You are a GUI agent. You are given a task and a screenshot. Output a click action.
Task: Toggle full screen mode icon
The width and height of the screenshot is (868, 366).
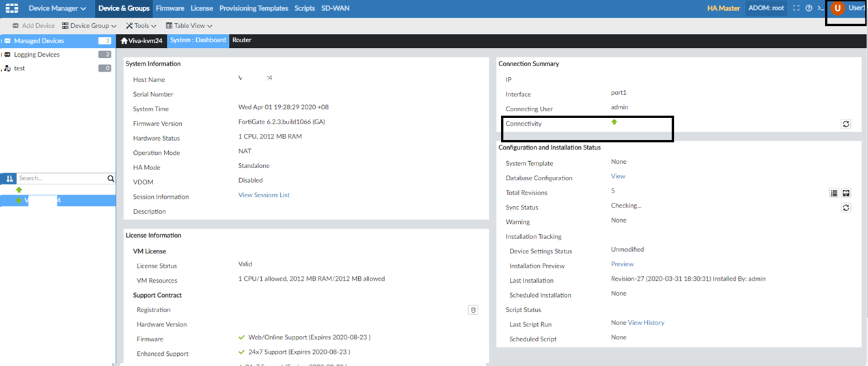click(x=796, y=8)
